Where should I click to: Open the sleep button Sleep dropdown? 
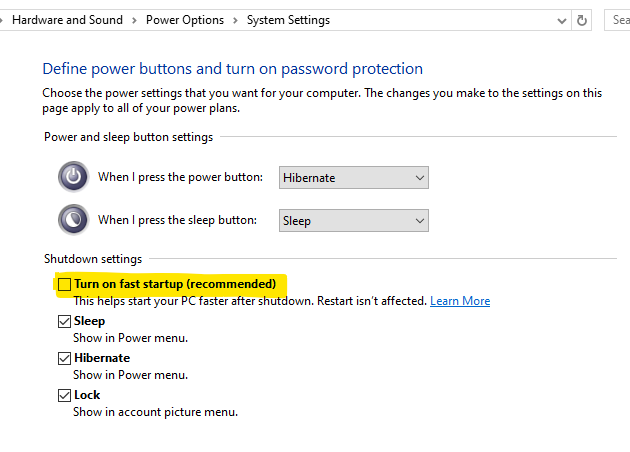coord(354,221)
